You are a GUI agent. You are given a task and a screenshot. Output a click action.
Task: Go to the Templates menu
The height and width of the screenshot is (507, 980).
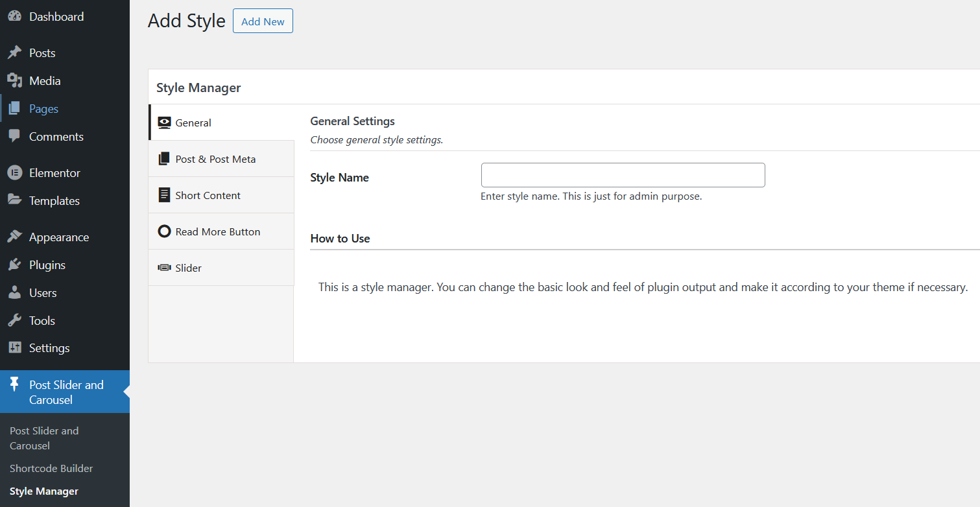65,201
